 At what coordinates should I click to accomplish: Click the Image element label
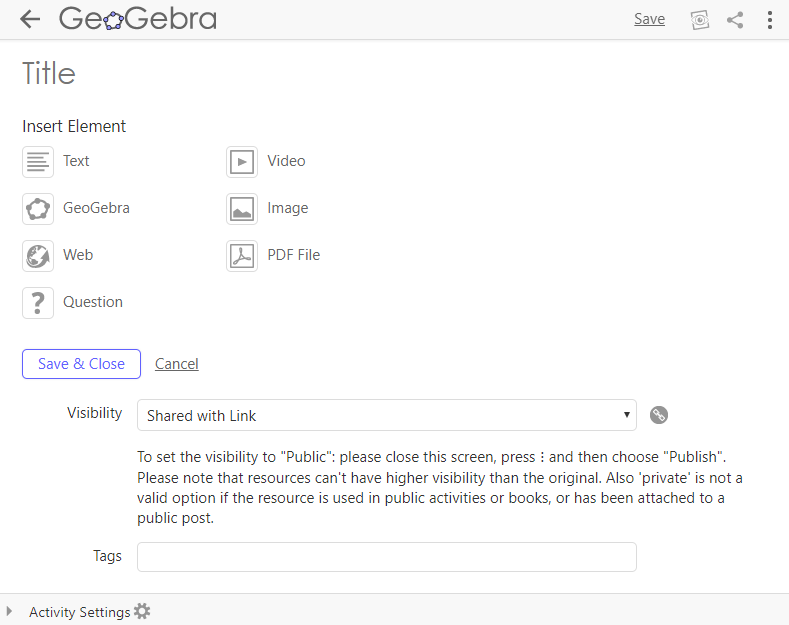(x=288, y=208)
